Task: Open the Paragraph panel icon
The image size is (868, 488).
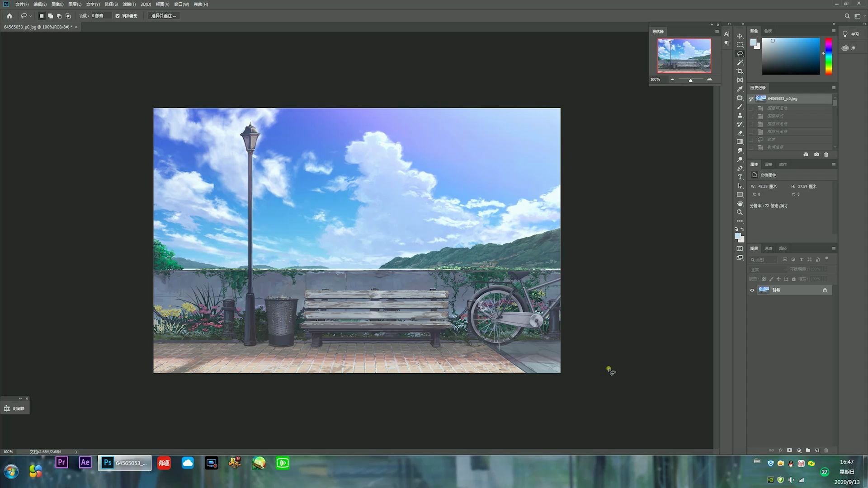Action: click(x=726, y=43)
